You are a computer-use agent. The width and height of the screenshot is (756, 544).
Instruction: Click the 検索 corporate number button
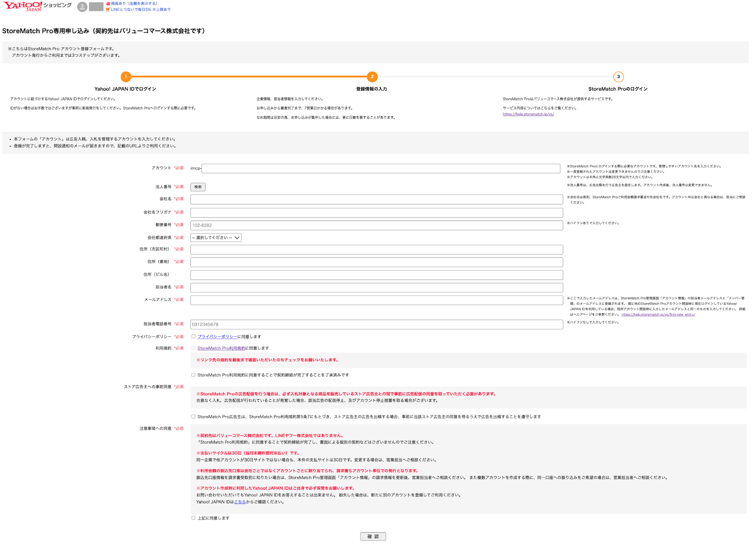[x=198, y=187]
